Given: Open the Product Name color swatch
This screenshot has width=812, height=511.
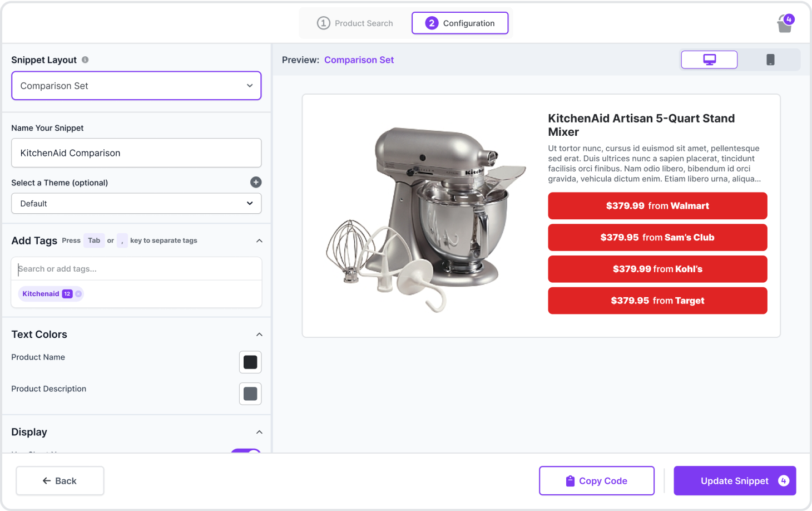Looking at the screenshot, I should click(x=250, y=362).
